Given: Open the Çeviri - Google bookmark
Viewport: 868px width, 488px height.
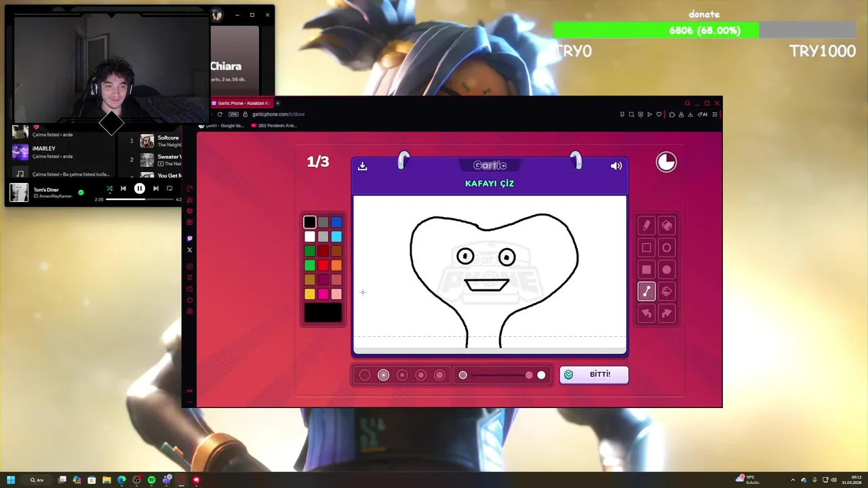Looking at the screenshot, I should click(x=222, y=125).
